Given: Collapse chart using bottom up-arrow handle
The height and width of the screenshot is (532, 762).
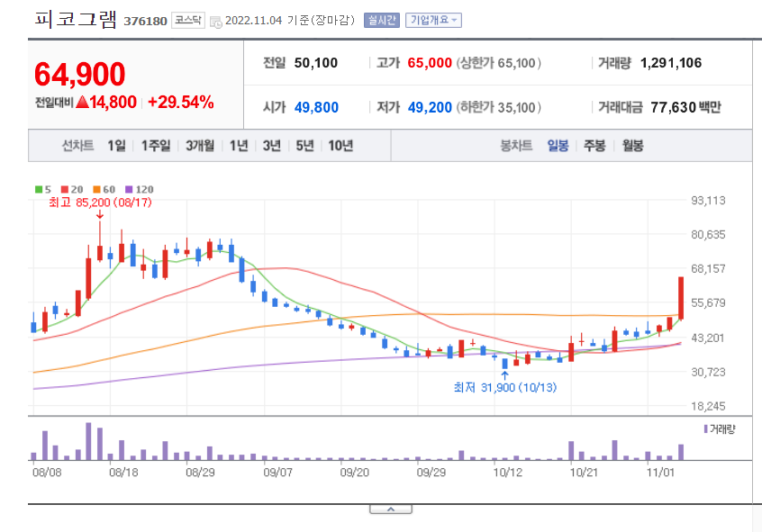Looking at the screenshot, I should tap(391, 509).
